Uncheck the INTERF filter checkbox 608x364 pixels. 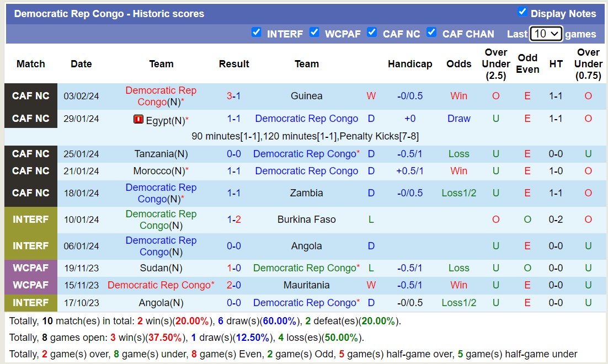(x=256, y=33)
